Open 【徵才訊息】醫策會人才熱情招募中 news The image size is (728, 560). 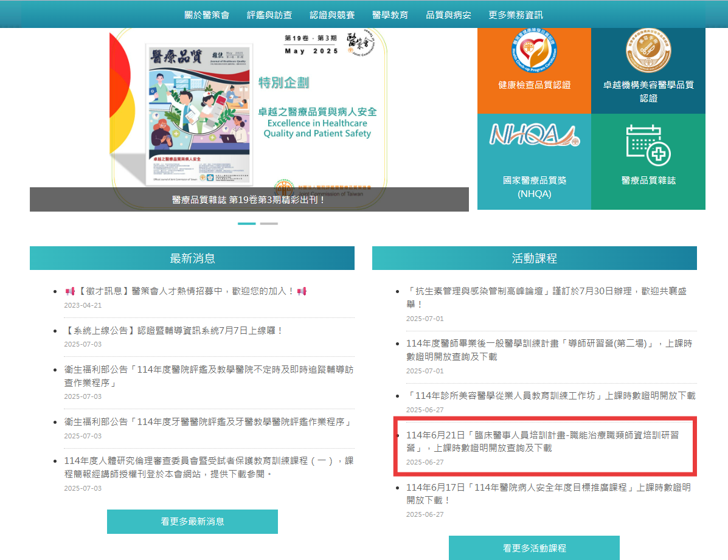click(x=185, y=291)
